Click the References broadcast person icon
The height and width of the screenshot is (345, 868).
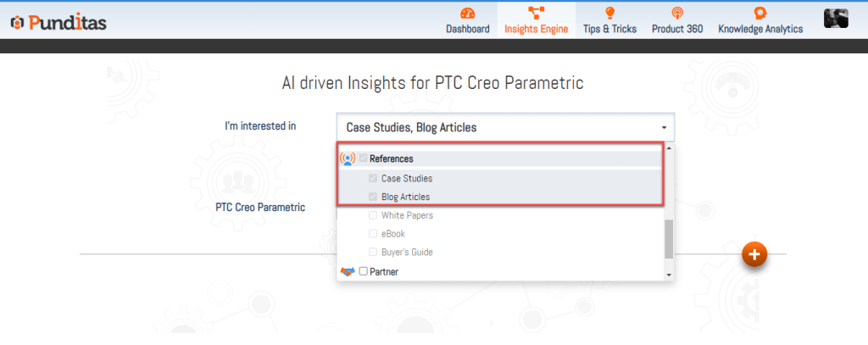tap(347, 159)
